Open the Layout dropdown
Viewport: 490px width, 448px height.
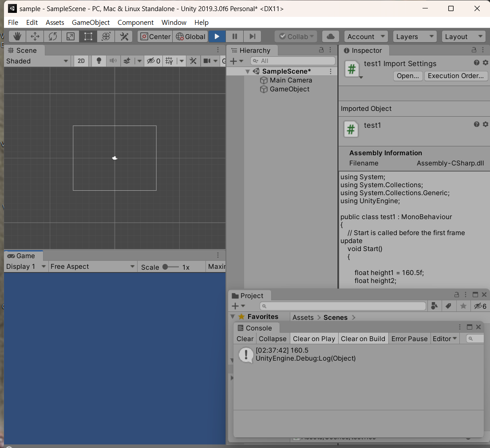[464, 36]
